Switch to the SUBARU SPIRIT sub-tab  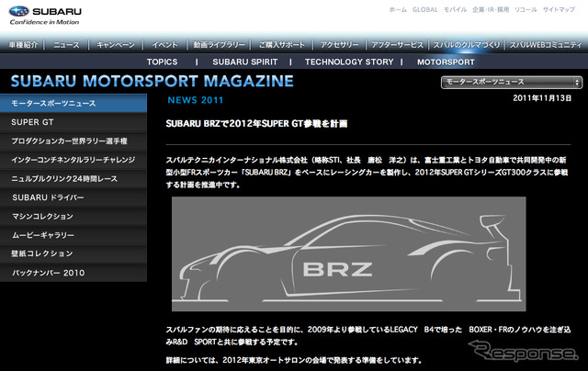coord(245,62)
